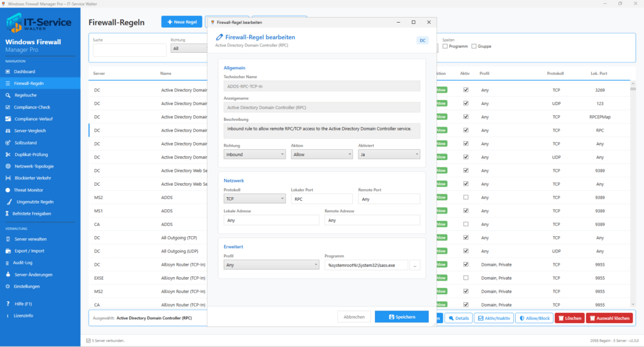Click the IT-Service Walter logo
The image size is (644, 347).
tap(39, 23)
